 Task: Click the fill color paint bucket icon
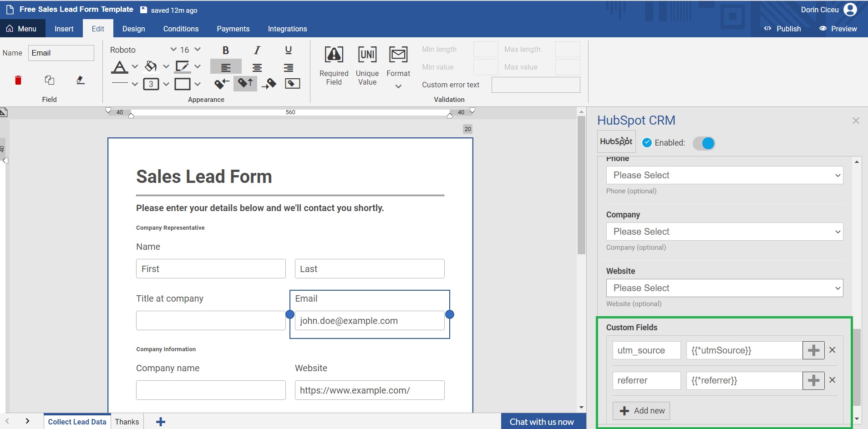[151, 67]
